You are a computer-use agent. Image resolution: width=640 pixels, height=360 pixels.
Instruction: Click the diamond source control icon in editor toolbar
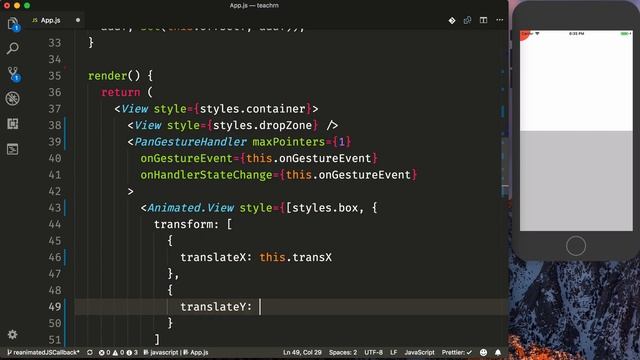pos(452,20)
